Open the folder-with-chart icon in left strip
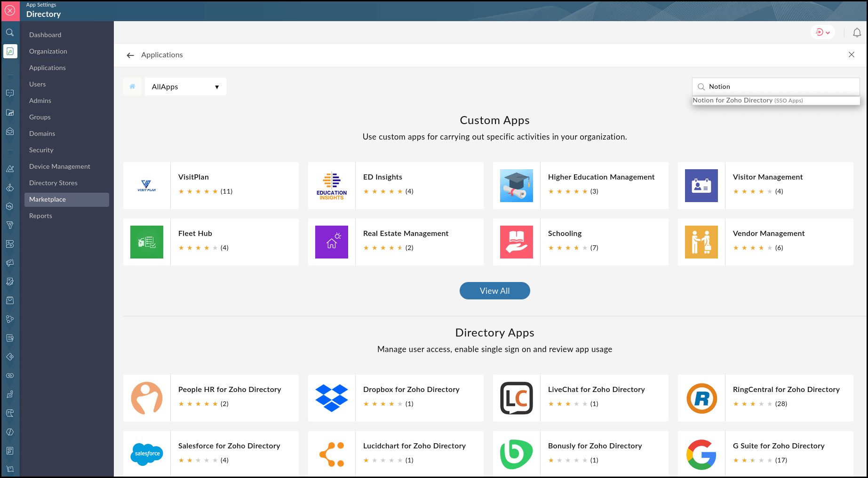Viewport: 868px width, 478px height. (10, 112)
